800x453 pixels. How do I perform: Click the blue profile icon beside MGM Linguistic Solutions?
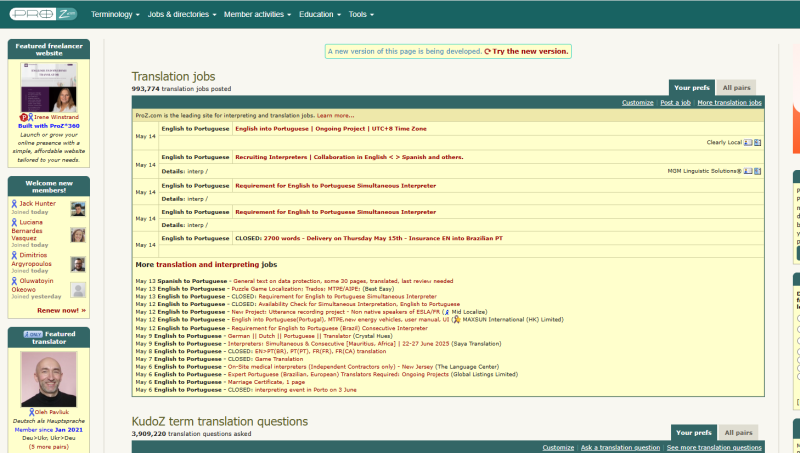758,171
